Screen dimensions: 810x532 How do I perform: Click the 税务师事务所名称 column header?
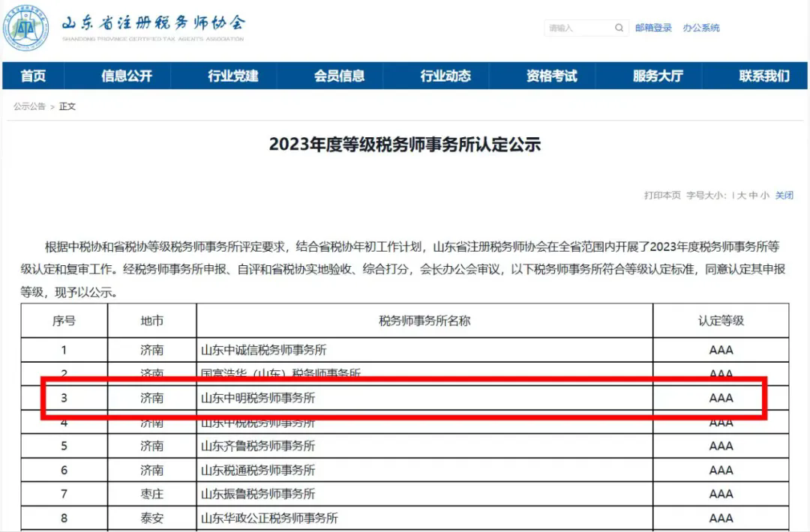click(424, 321)
